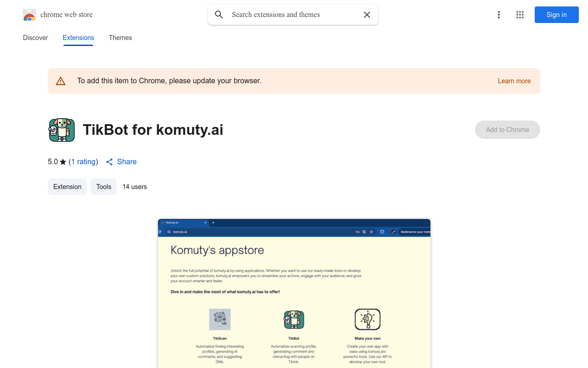Go to the Discover tab
This screenshot has height=368, width=588.
click(35, 38)
